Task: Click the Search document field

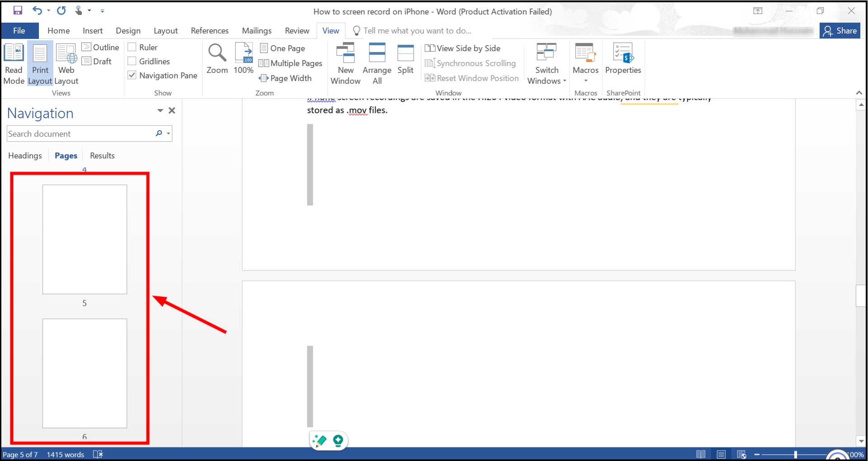Action: [x=80, y=133]
